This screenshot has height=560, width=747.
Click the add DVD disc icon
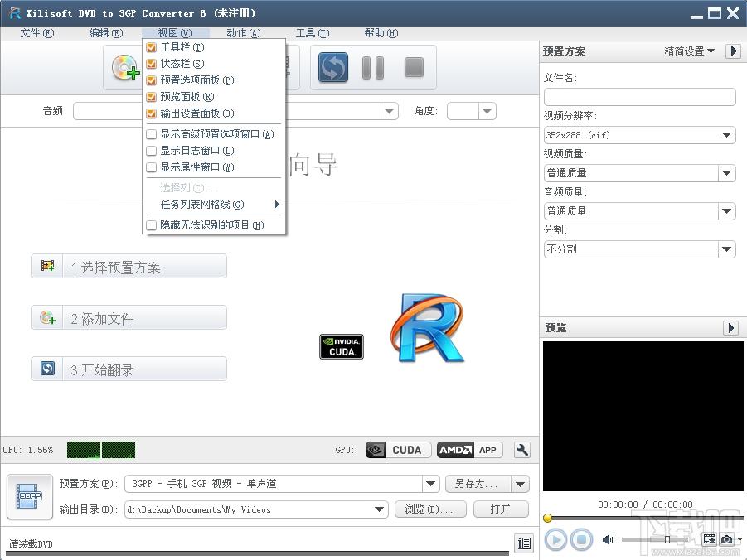click(x=125, y=68)
